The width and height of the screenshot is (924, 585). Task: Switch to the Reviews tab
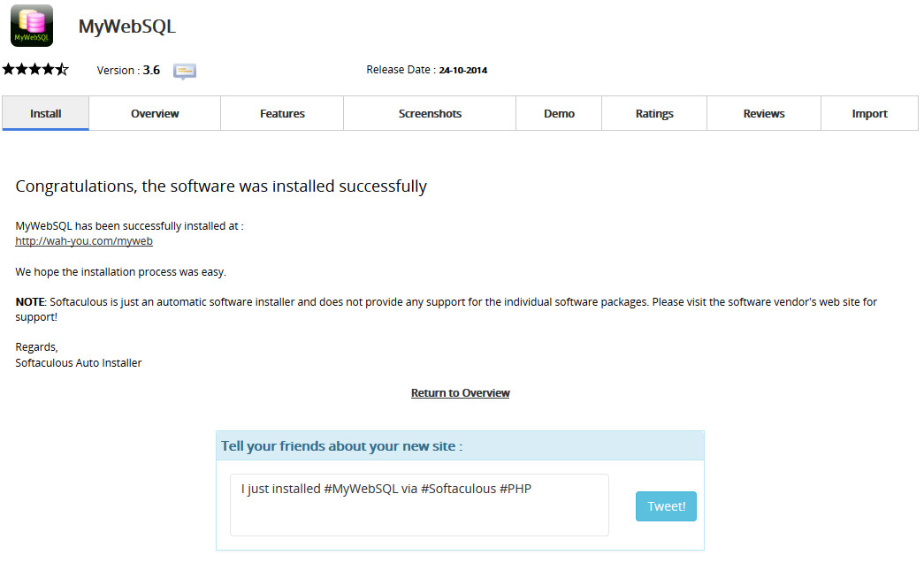point(764,113)
